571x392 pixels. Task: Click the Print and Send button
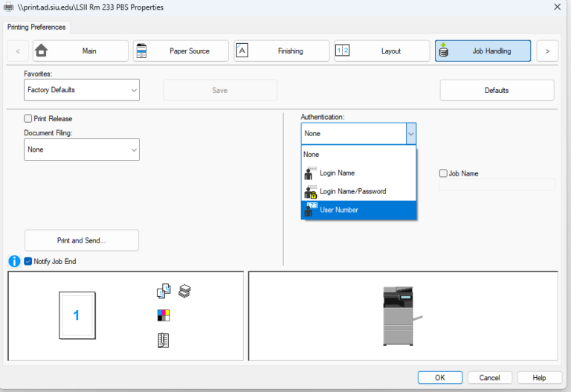[x=82, y=240]
